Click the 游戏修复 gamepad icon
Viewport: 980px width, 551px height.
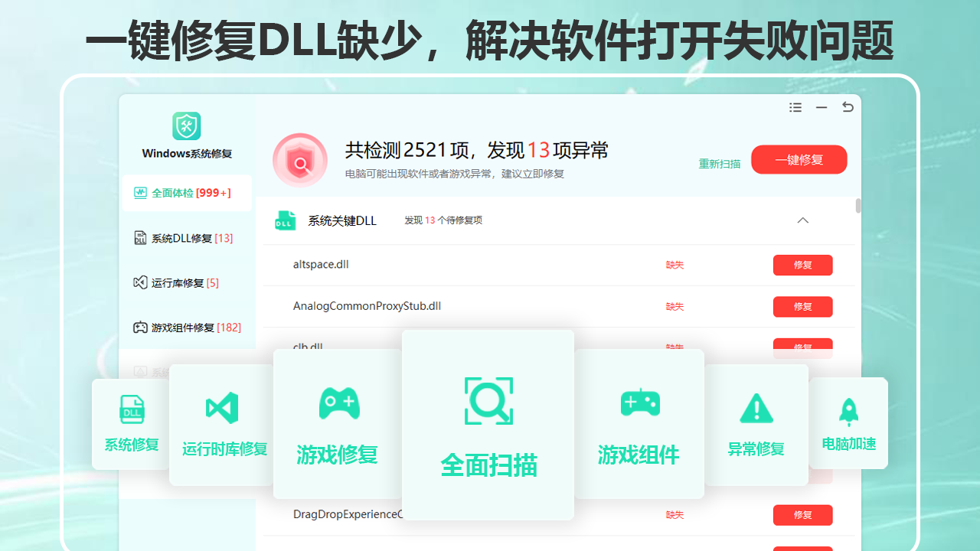coord(339,403)
